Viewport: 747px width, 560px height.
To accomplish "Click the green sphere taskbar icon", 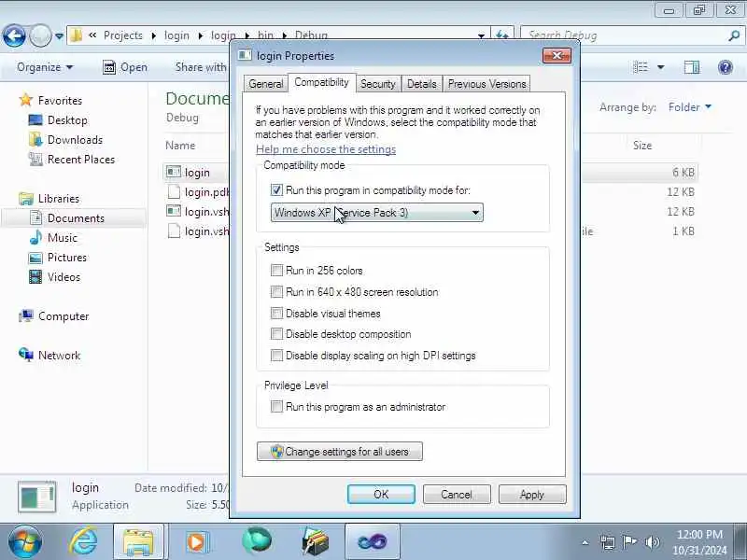I will pyautogui.click(x=256, y=540).
